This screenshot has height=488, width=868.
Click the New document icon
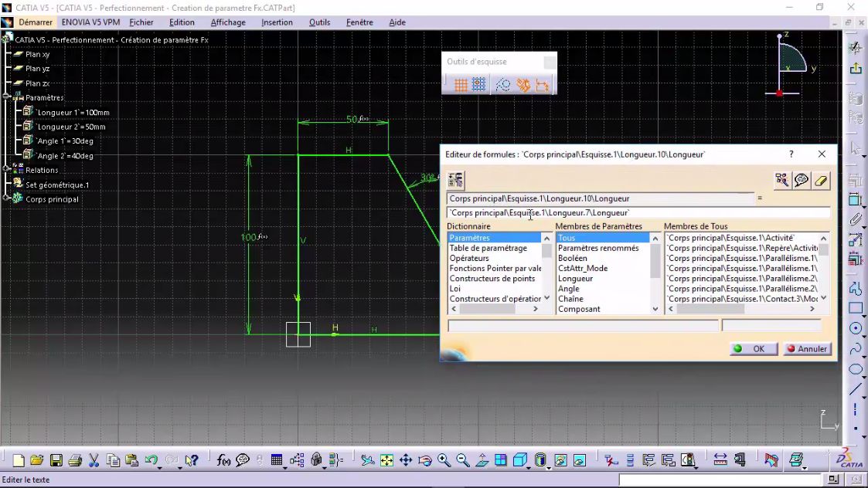tap(19, 460)
